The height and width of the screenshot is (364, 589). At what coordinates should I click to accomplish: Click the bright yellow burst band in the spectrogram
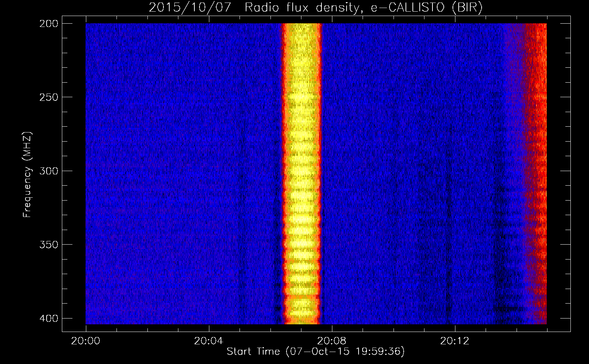pos(302,174)
